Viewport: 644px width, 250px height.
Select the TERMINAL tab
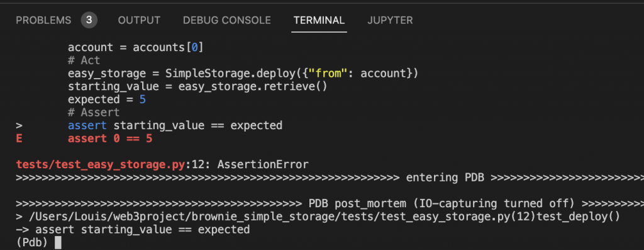[319, 20]
